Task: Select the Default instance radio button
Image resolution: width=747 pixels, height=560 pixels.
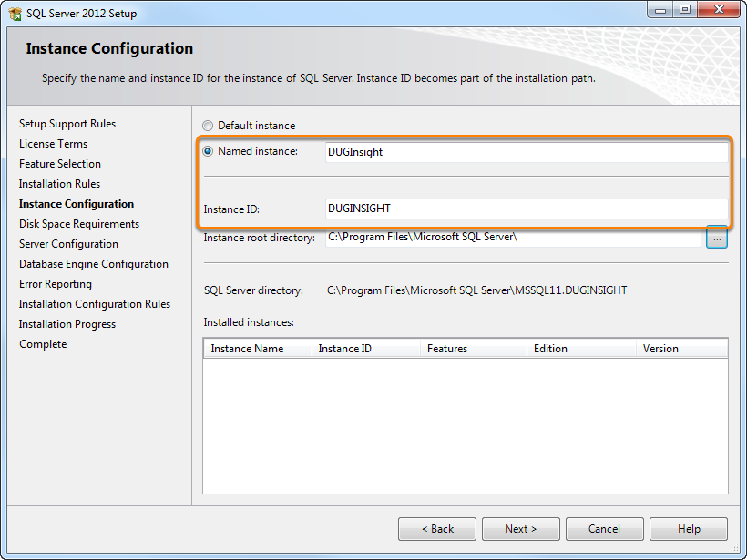Action: pyautogui.click(x=208, y=126)
